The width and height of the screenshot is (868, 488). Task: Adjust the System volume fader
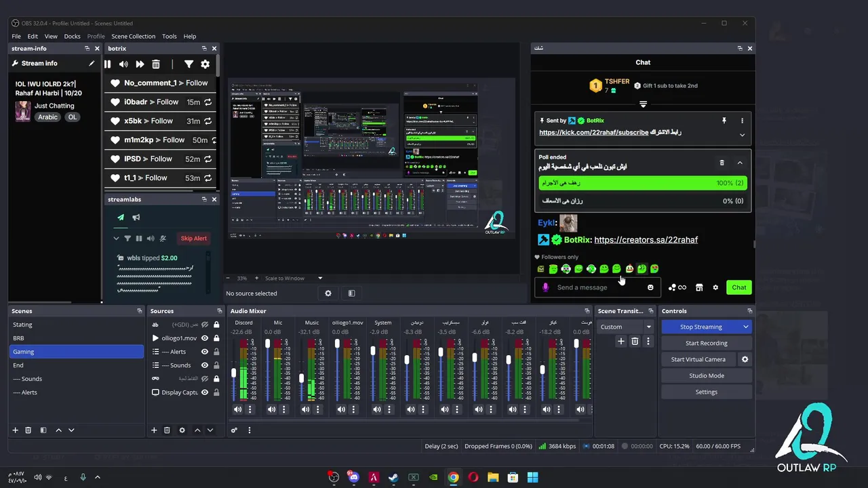[x=373, y=351]
